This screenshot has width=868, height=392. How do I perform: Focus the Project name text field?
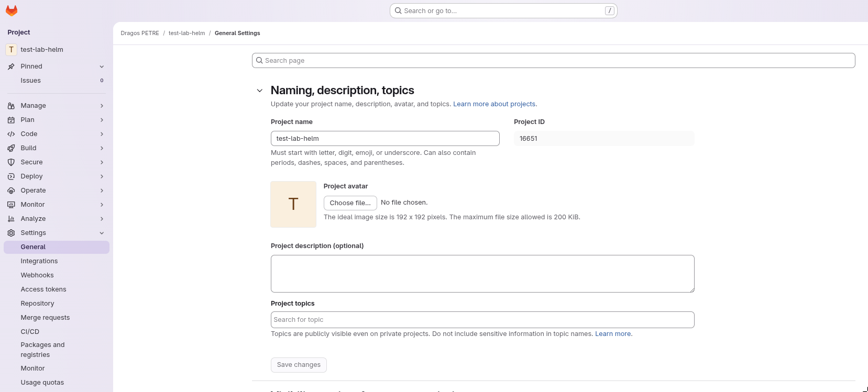pos(384,139)
